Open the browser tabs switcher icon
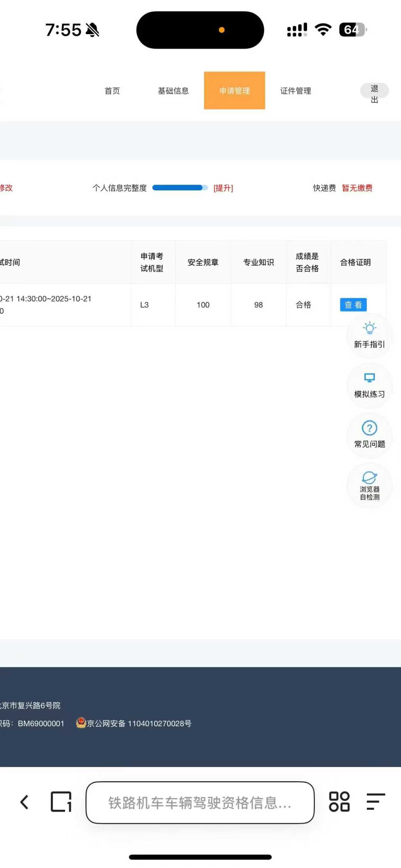 [61, 802]
